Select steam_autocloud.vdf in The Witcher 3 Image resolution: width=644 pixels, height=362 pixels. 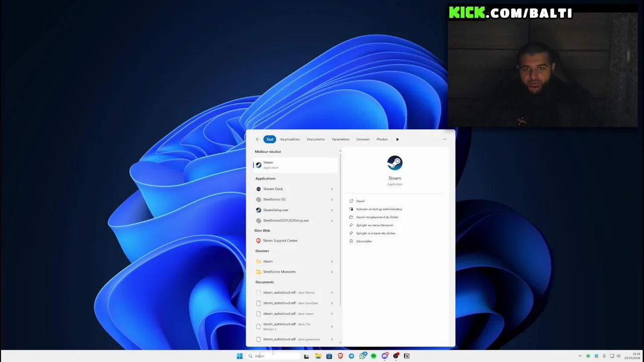[x=294, y=326]
